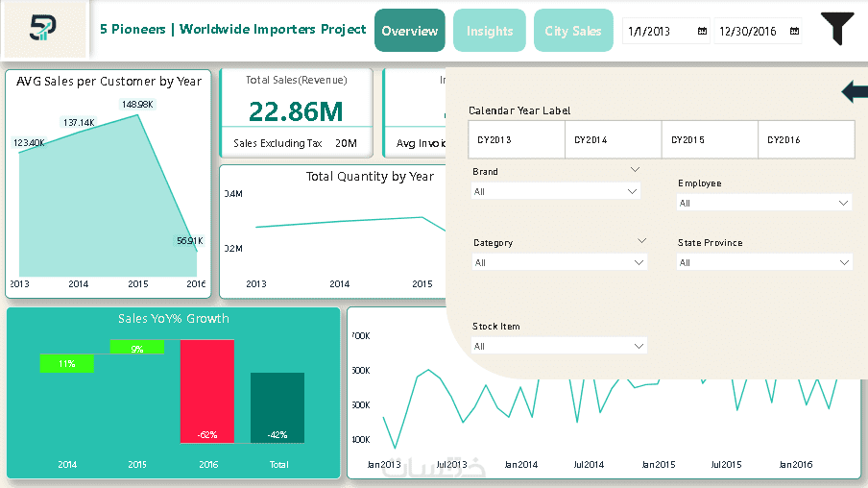
Task: Switch to the Insights page tab
Action: [490, 31]
